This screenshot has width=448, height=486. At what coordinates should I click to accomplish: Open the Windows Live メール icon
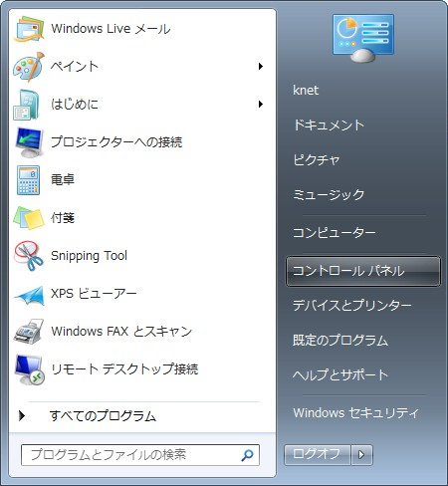coord(29,29)
